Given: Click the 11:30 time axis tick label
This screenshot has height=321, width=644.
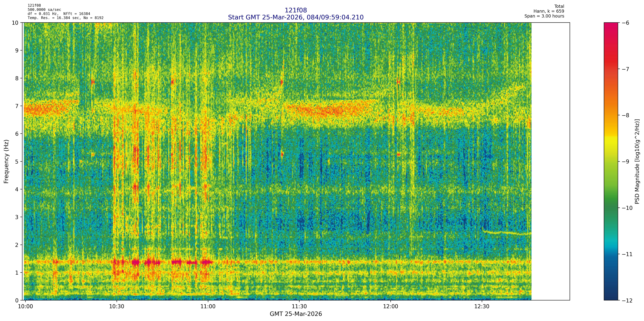Looking at the screenshot, I should (299, 307).
